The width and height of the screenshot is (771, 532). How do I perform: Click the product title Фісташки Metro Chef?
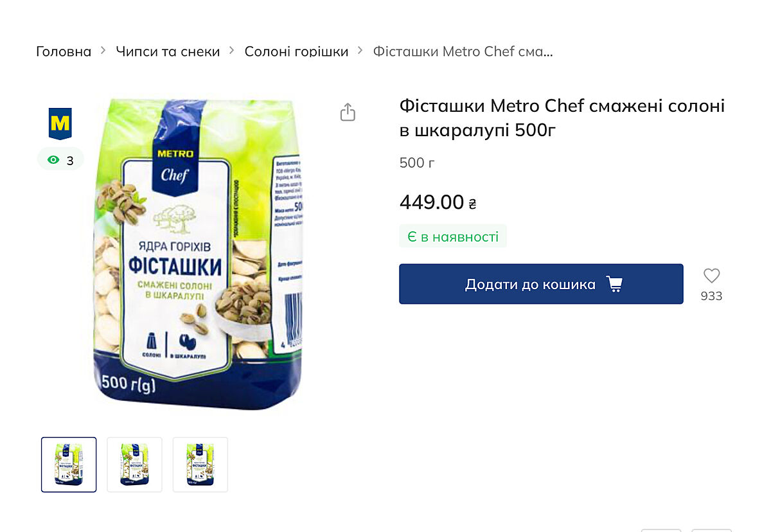[562, 118]
